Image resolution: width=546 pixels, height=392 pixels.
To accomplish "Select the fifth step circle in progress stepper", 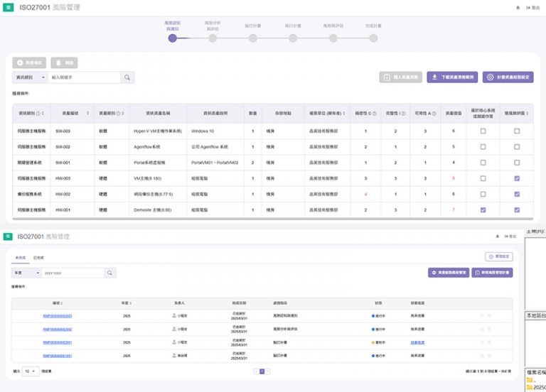I will 333,38.
